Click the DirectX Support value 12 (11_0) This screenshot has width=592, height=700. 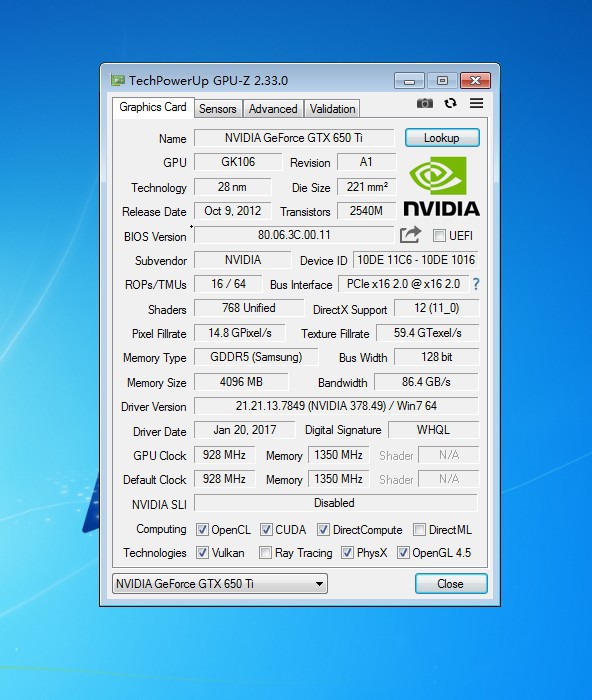point(436,308)
